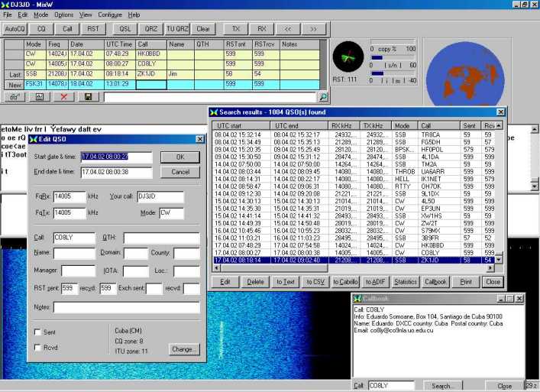Click the QSL macro button
This screenshot has height=392, width=540.
[125, 29]
